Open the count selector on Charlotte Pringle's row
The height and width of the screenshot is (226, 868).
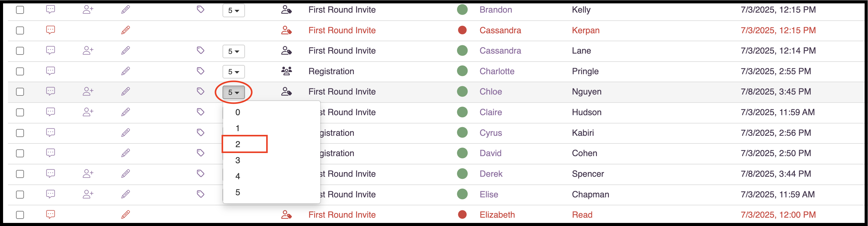point(234,71)
